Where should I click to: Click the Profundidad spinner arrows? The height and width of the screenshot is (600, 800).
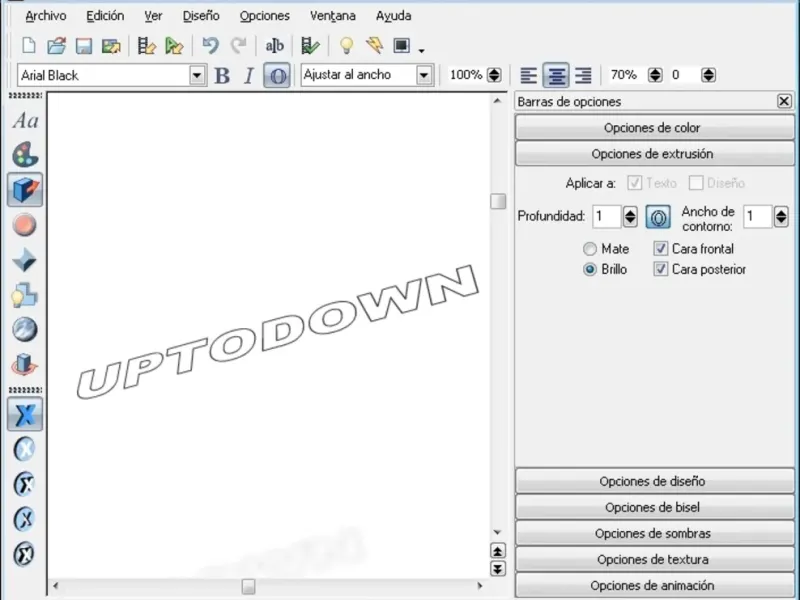[630, 216]
